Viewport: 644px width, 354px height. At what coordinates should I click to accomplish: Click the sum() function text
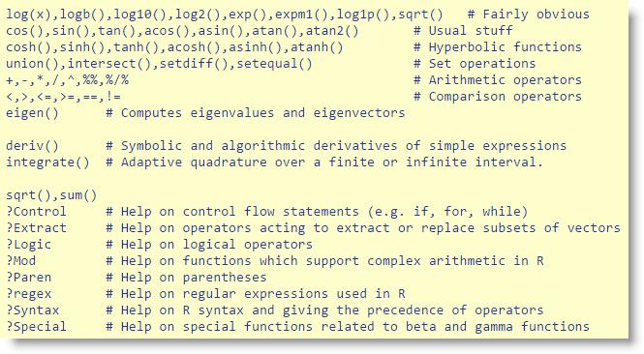click(78, 195)
